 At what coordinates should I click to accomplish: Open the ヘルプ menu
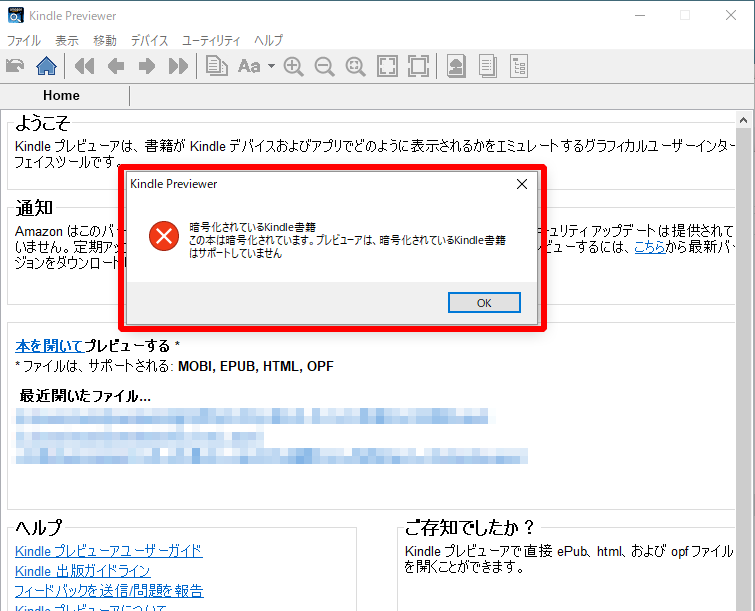(269, 40)
